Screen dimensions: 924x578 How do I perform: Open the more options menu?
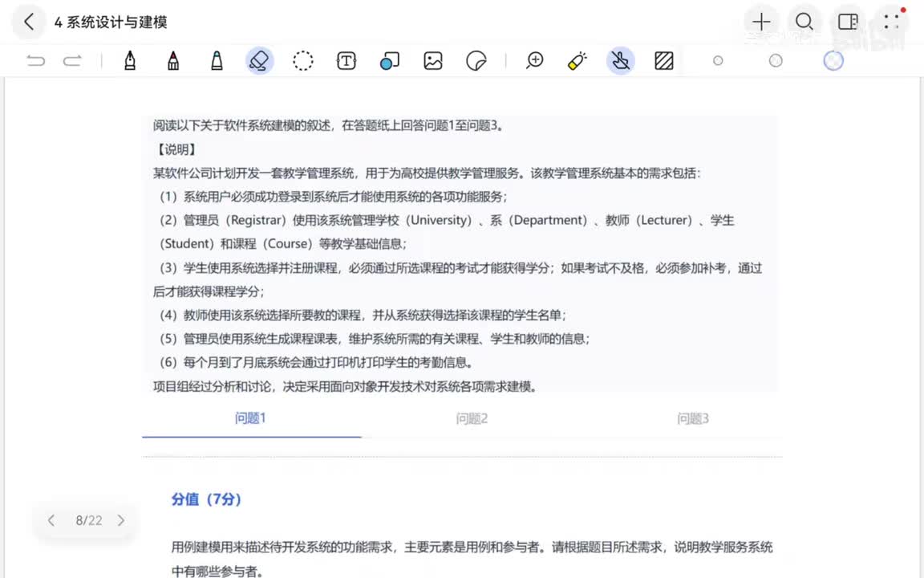click(x=892, y=22)
